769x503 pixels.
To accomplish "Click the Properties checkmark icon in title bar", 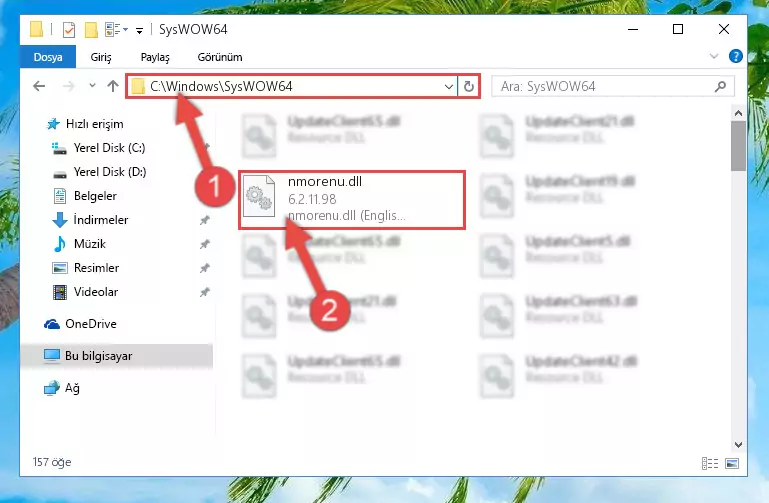I will (x=69, y=30).
